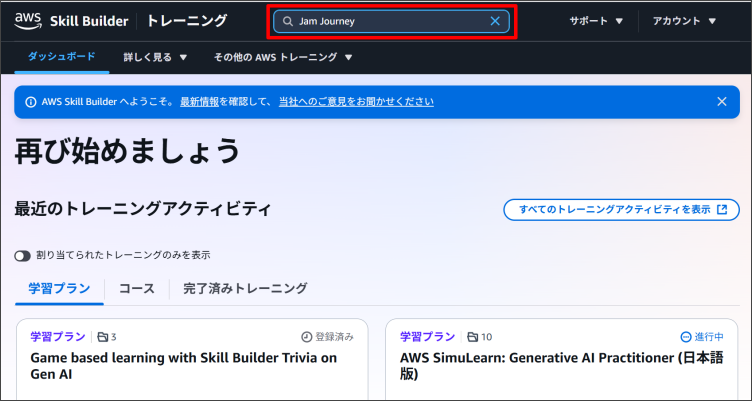Switch to the コース tab
The width and height of the screenshot is (752, 401).
pos(137,288)
